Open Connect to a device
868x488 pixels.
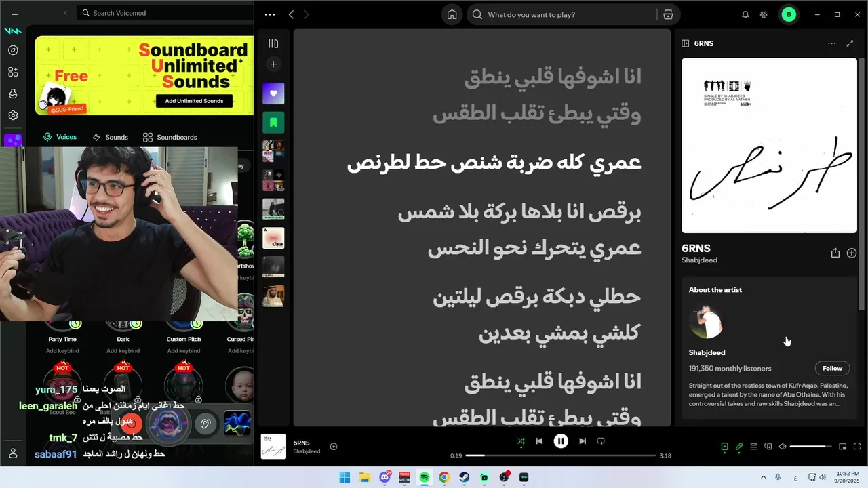(768, 447)
